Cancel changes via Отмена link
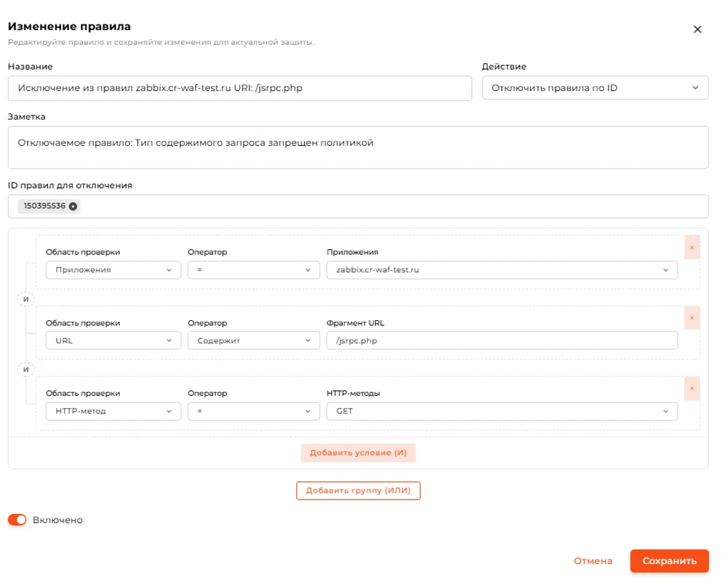The height and width of the screenshot is (588, 726). [x=593, y=561]
